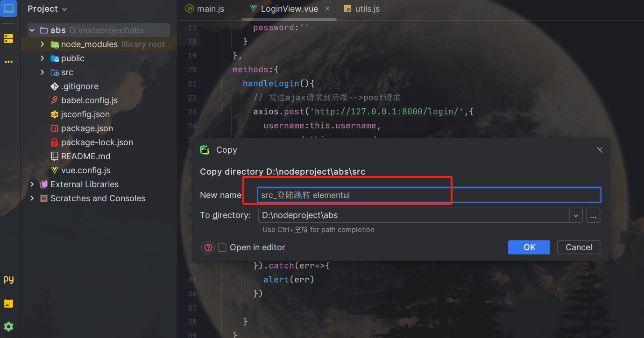Click the PyCharm icon in Copy dialog
Image resolution: width=644 pixels, height=338 pixels.
[x=205, y=150]
